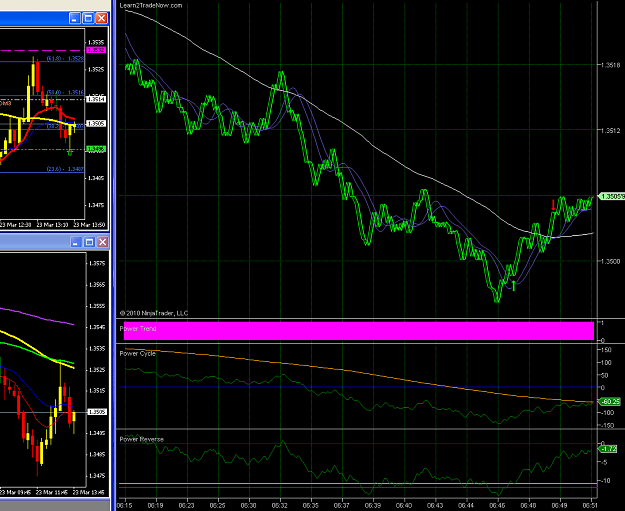Click the 1.3500 price axis label
The height and width of the screenshot is (511, 625).
click(611, 261)
